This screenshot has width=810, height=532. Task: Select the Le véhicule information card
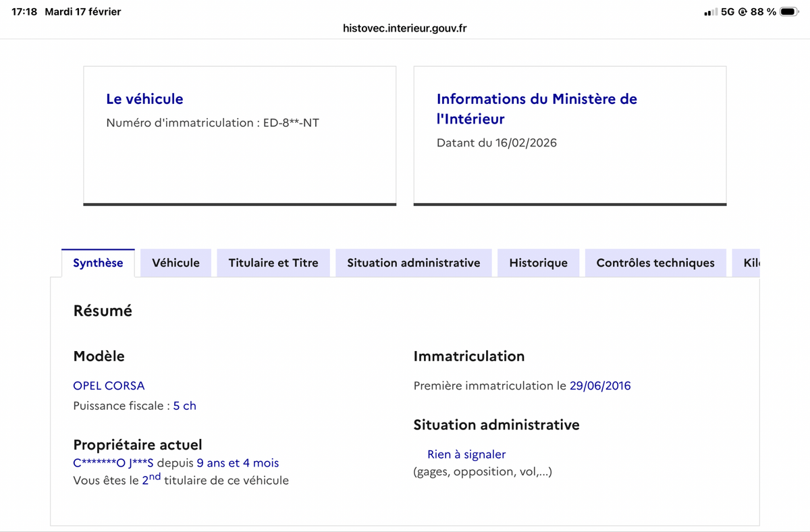click(239, 135)
